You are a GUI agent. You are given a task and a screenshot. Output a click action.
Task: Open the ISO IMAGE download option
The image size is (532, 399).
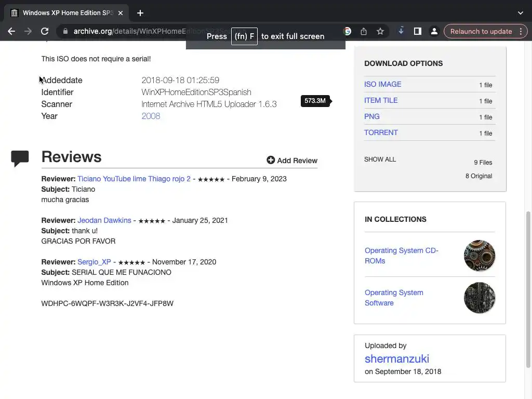(382, 84)
